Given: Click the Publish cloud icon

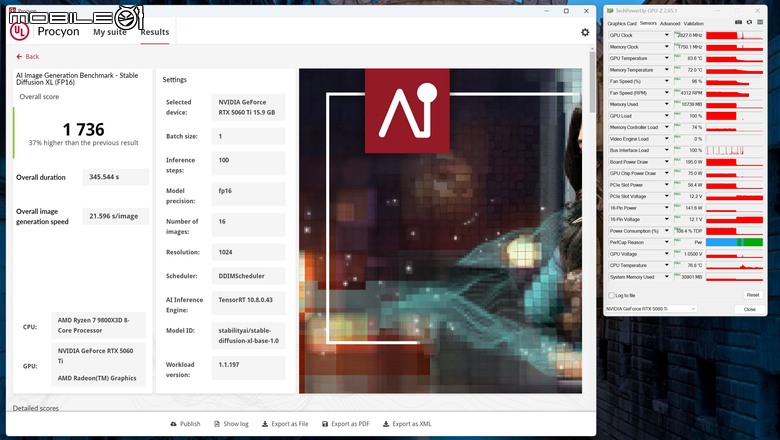Looking at the screenshot, I should [x=173, y=424].
